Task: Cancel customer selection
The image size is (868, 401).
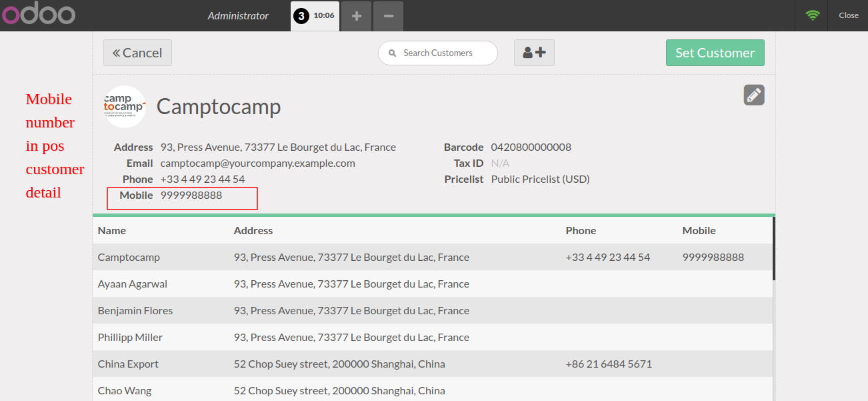Action: (137, 53)
